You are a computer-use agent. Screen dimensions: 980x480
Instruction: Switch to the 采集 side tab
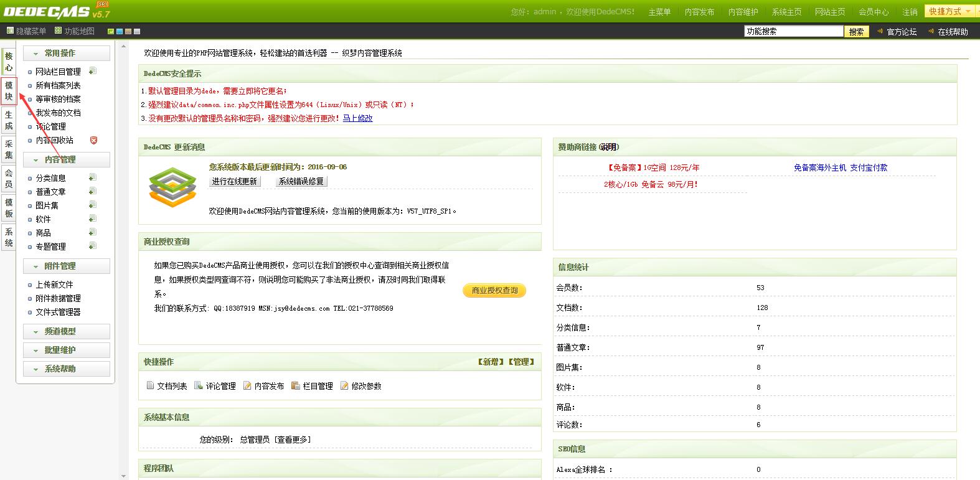[x=9, y=149]
